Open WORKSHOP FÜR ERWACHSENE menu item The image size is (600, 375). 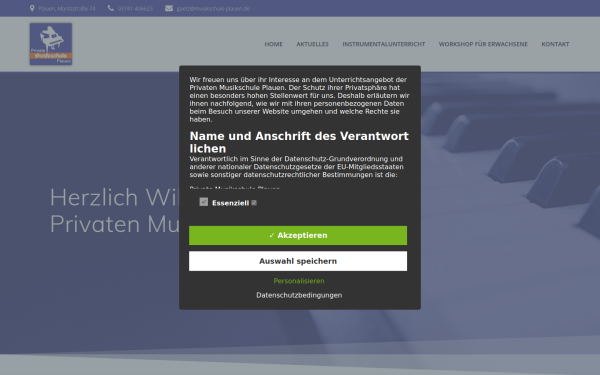pos(483,44)
